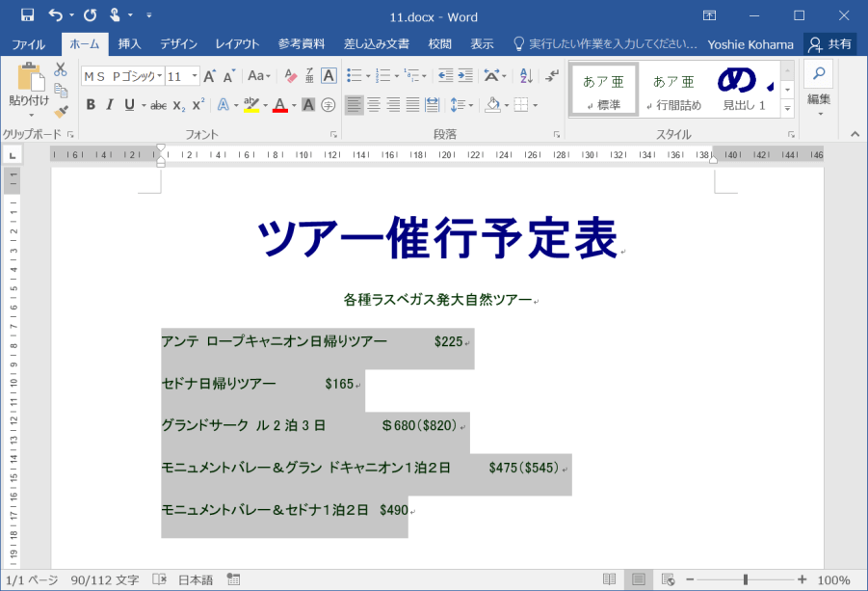Image resolution: width=868 pixels, height=591 pixels.
Task: Open line spacing options dropdown
Action: click(x=471, y=105)
